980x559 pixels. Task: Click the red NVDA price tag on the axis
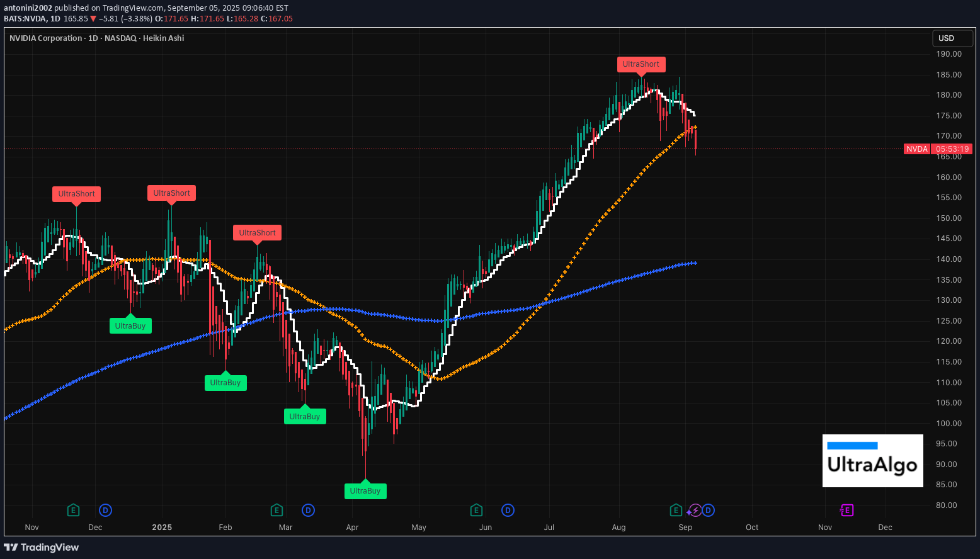click(x=917, y=149)
